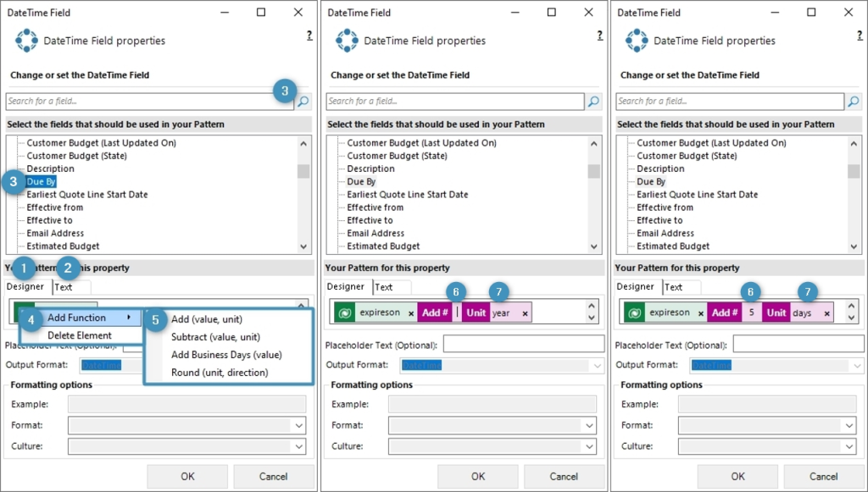Open help question mark in the left dialog

pos(309,36)
